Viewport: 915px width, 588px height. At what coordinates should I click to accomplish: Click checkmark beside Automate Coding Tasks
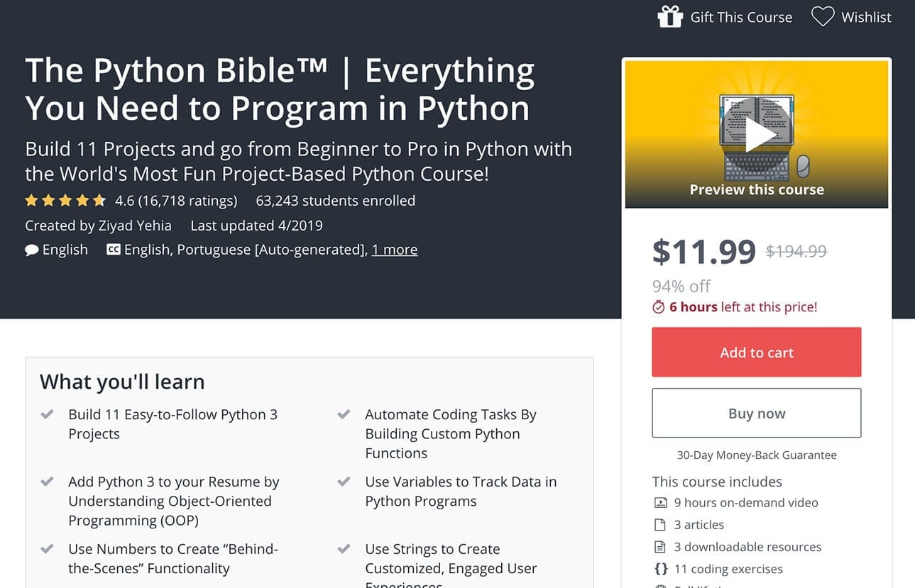(x=344, y=414)
